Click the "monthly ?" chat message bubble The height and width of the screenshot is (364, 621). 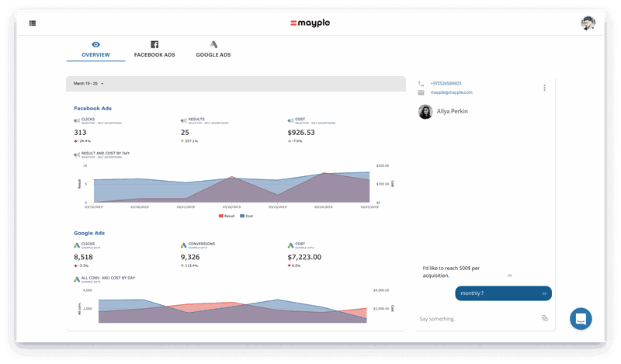[503, 293]
